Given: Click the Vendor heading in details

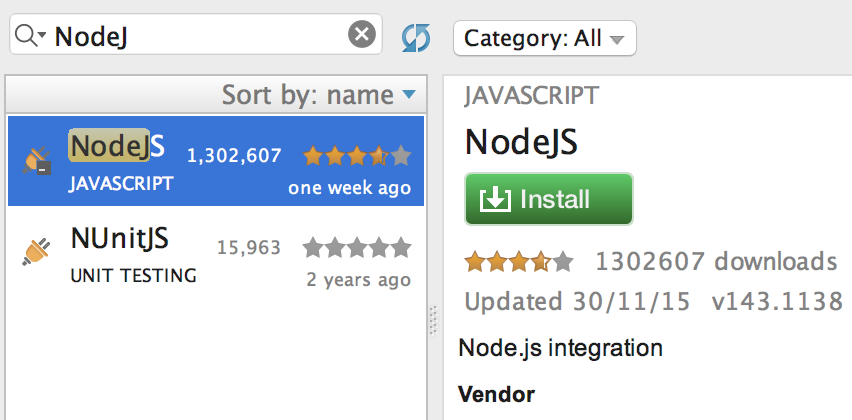Looking at the screenshot, I should pyautogui.click(x=496, y=393).
